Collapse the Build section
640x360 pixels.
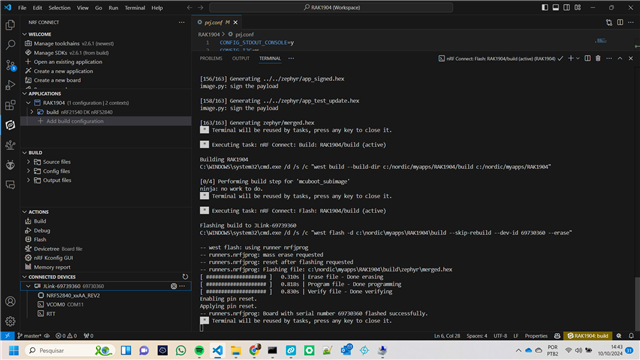25,153
